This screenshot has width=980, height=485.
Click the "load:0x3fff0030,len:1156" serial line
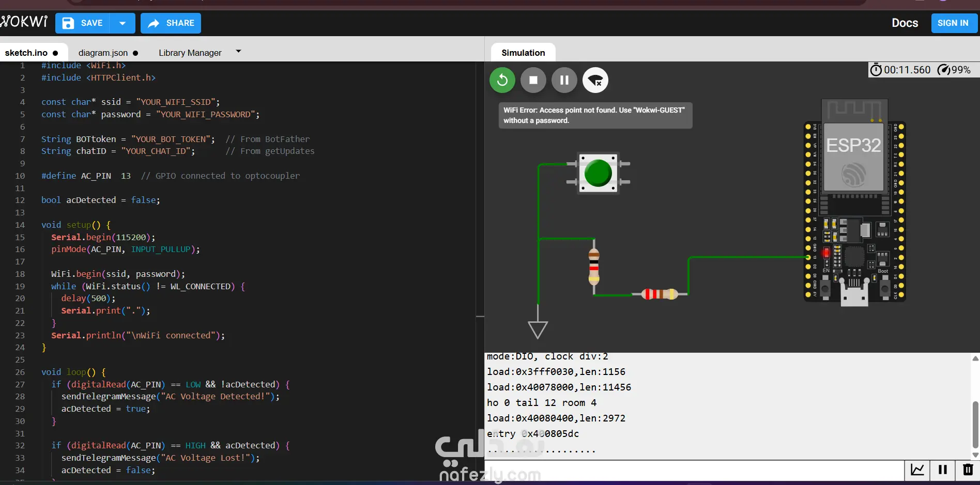point(556,372)
